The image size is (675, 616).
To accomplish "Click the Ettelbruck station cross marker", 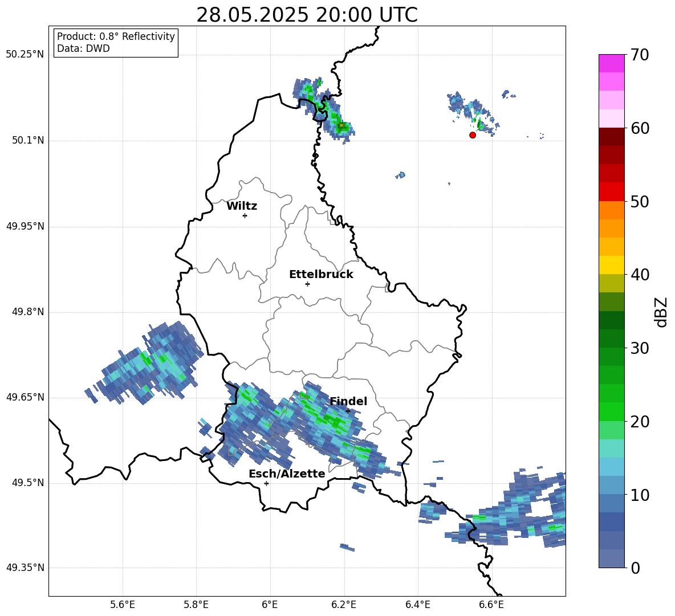I will coord(307,284).
